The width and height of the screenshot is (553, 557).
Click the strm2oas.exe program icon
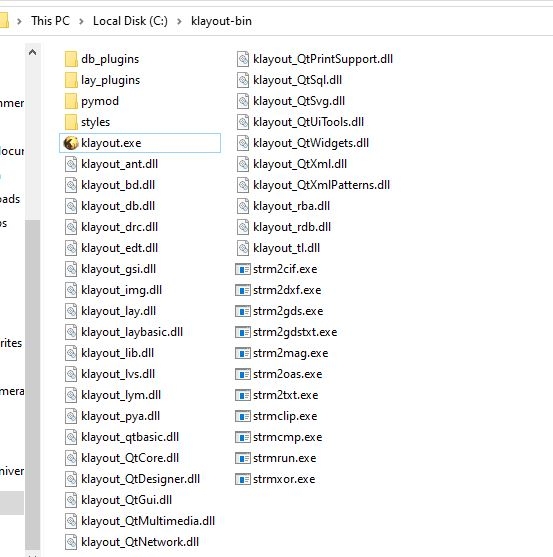coord(243,374)
